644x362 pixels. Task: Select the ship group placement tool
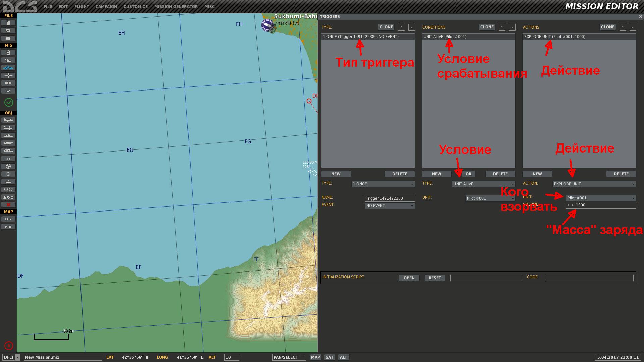click(8, 135)
